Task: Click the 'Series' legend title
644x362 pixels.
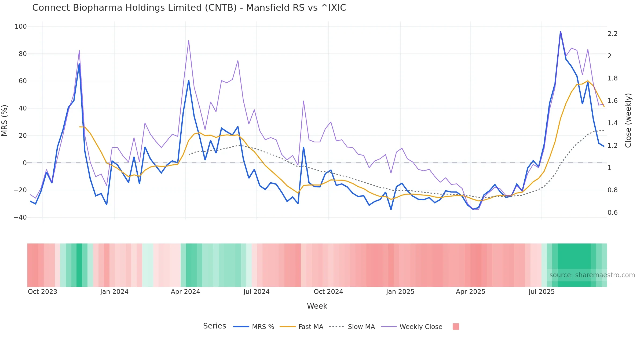Action: tap(214, 326)
